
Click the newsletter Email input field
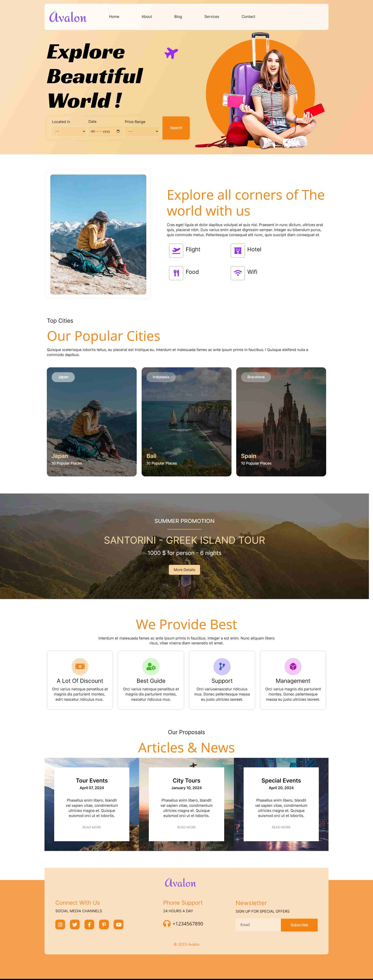258,925
